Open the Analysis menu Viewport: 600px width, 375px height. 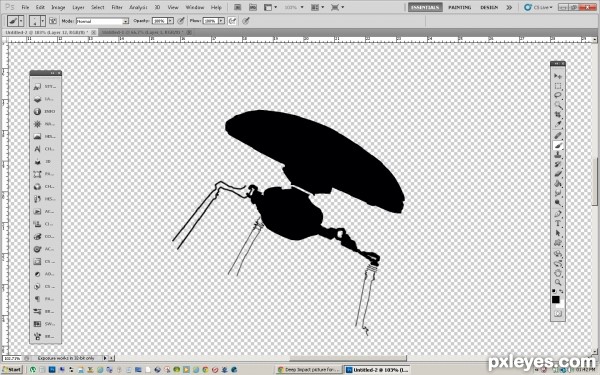point(138,7)
